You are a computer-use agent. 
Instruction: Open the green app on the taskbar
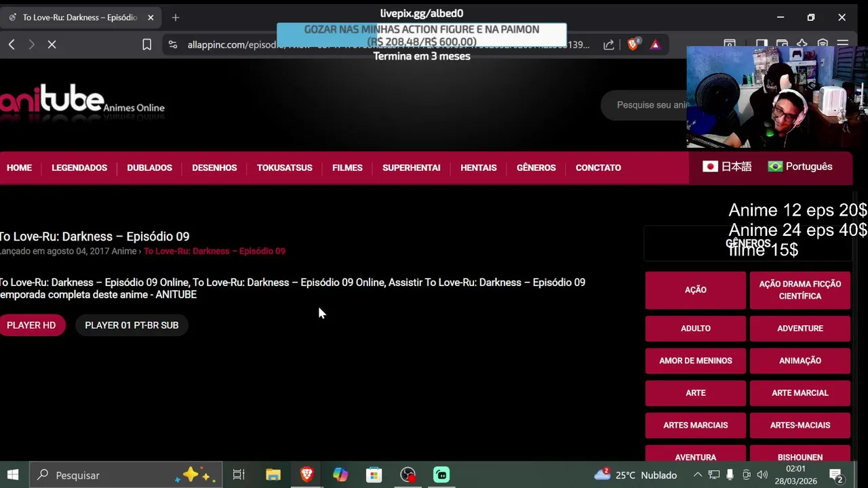pyautogui.click(x=441, y=475)
